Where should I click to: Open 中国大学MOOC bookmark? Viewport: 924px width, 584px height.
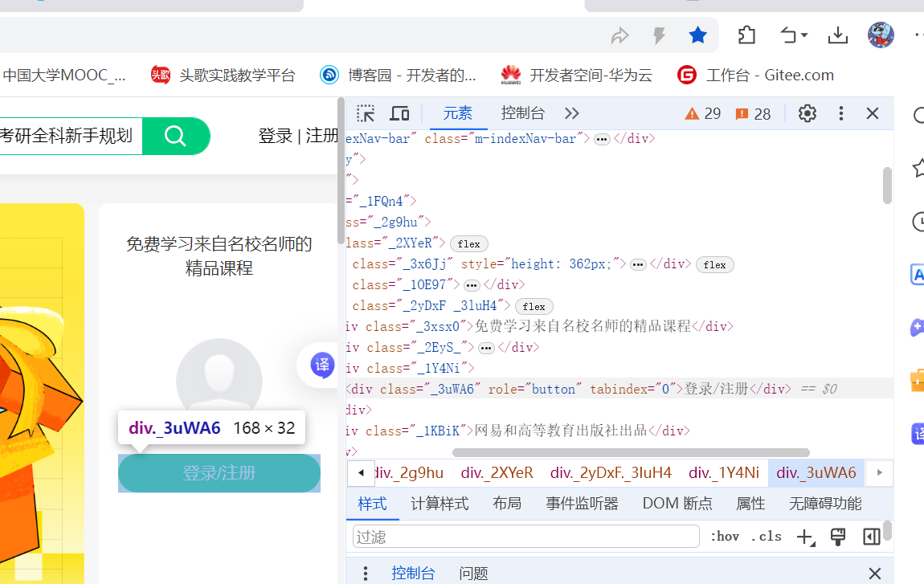pyautogui.click(x=63, y=75)
